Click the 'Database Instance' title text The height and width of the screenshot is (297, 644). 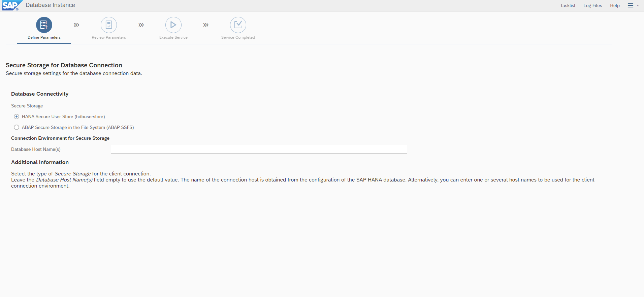pyautogui.click(x=50, y=5)
